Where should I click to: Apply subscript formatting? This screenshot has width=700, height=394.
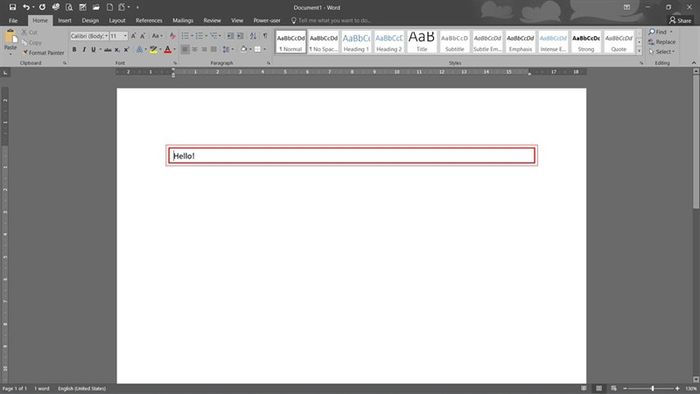coord(117,50)
